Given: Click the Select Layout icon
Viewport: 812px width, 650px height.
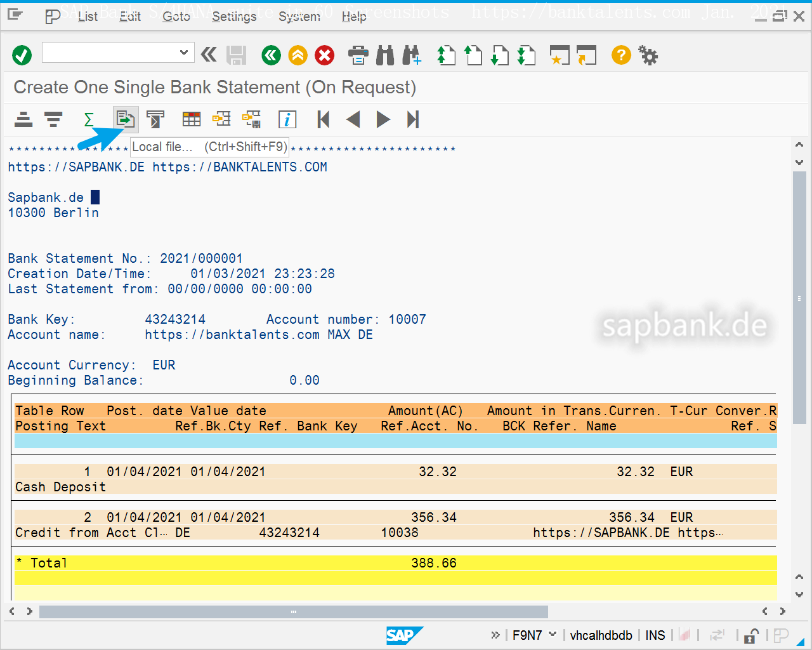Looking at the screenshot, I should point(221,119).
